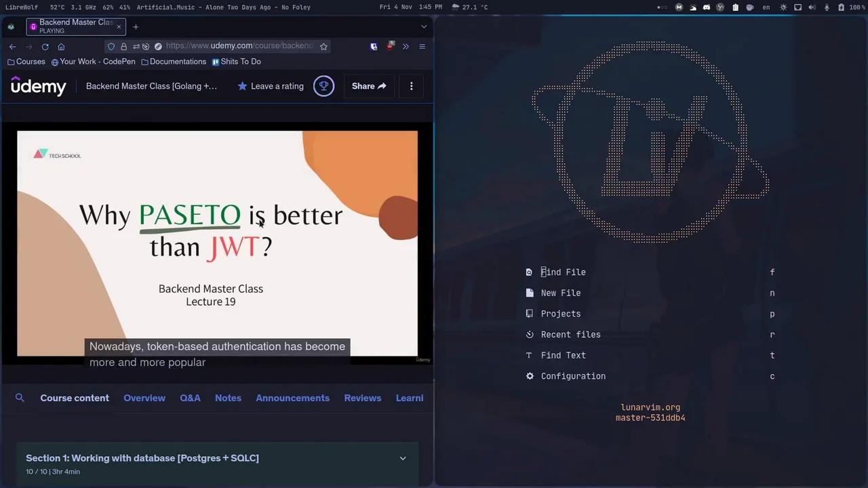Viewport: 868px width, 488px height.
Task: Switch to the Reviews tab
Action: pyautogui.click(x=362, y=398)
